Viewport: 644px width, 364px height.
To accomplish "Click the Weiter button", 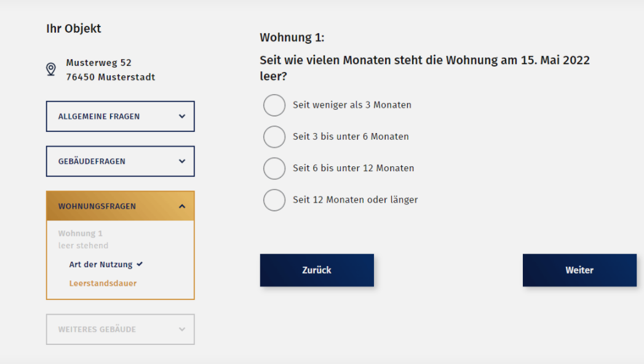I will pyautogui.click(x=579, y=270).
